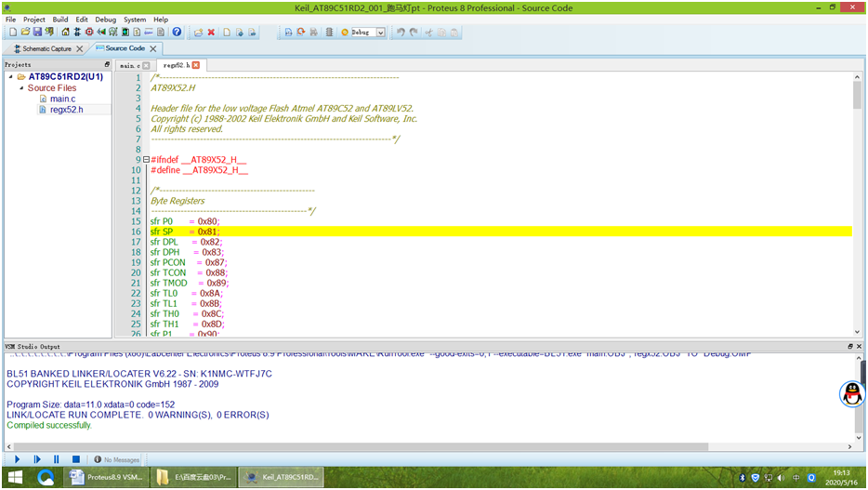The width and height of the screenshot is (868, 490).
Task: Switch to the Schematic Capture tab
Action: 46,48
